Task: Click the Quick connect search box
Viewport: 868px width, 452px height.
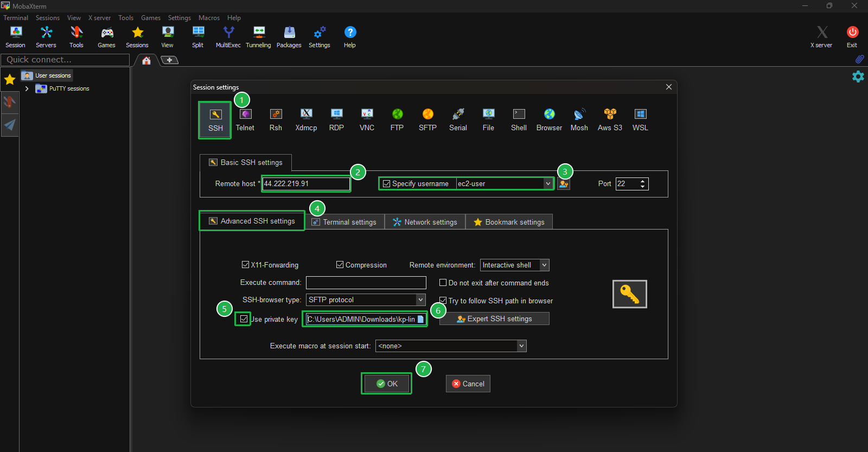Action: point(65,60)
